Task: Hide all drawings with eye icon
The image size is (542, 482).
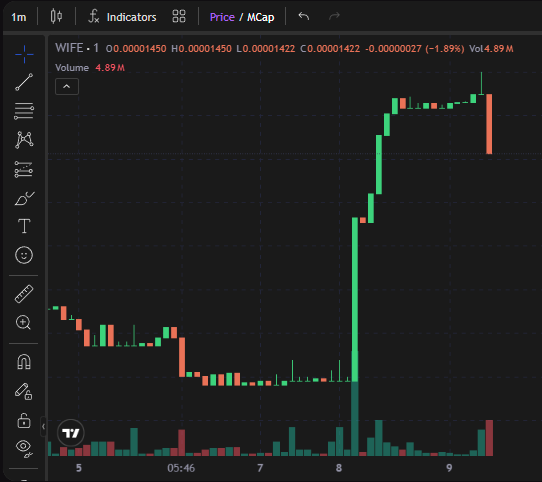Action: (x=24, y=448)
